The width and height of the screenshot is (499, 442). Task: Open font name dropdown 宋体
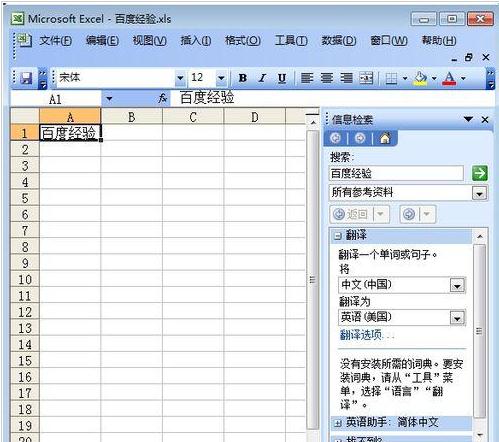click(180, 78)
